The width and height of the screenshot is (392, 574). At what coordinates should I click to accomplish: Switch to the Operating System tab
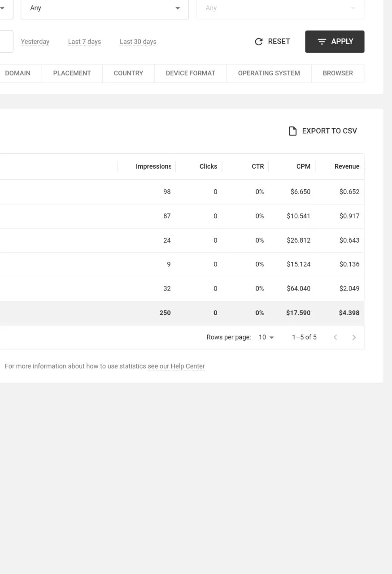[x=269, y=73]
